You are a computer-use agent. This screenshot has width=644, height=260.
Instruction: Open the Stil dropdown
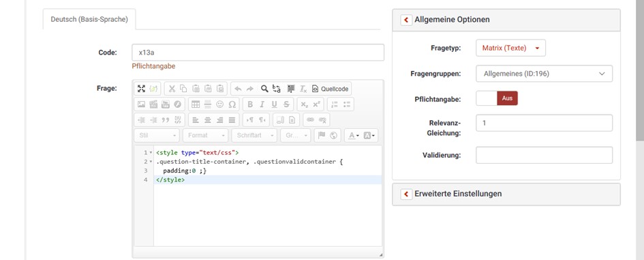pyautogui.click(x=157, y=135)
